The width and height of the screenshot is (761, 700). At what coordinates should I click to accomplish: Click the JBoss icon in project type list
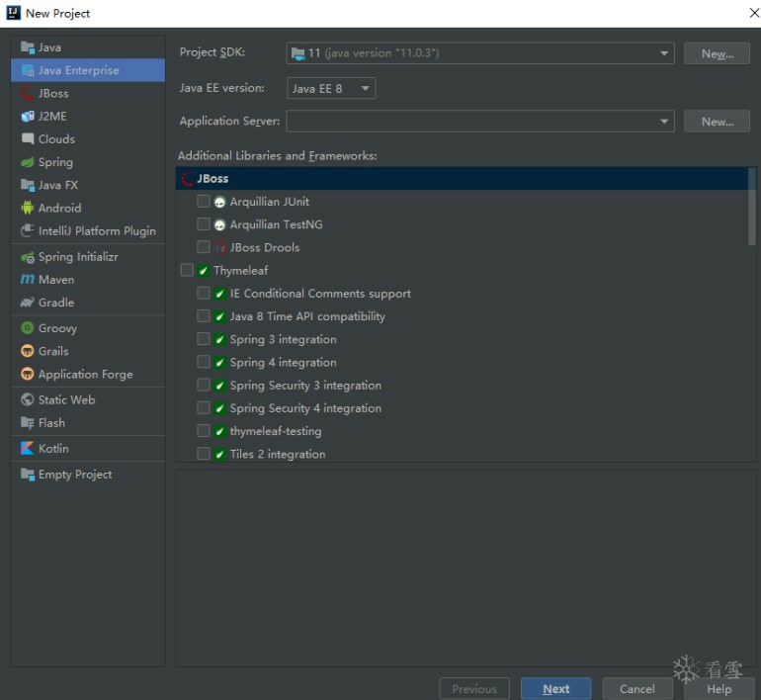28,94
